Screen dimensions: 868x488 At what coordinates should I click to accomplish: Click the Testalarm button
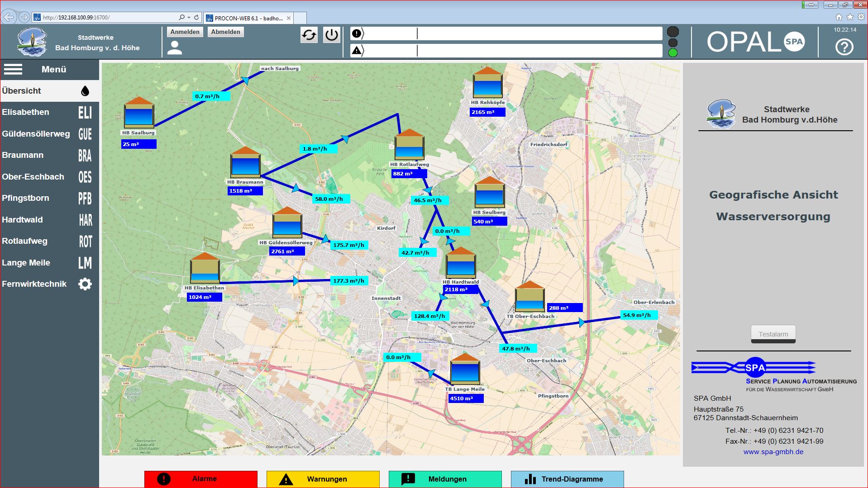(x=773, y=334)
